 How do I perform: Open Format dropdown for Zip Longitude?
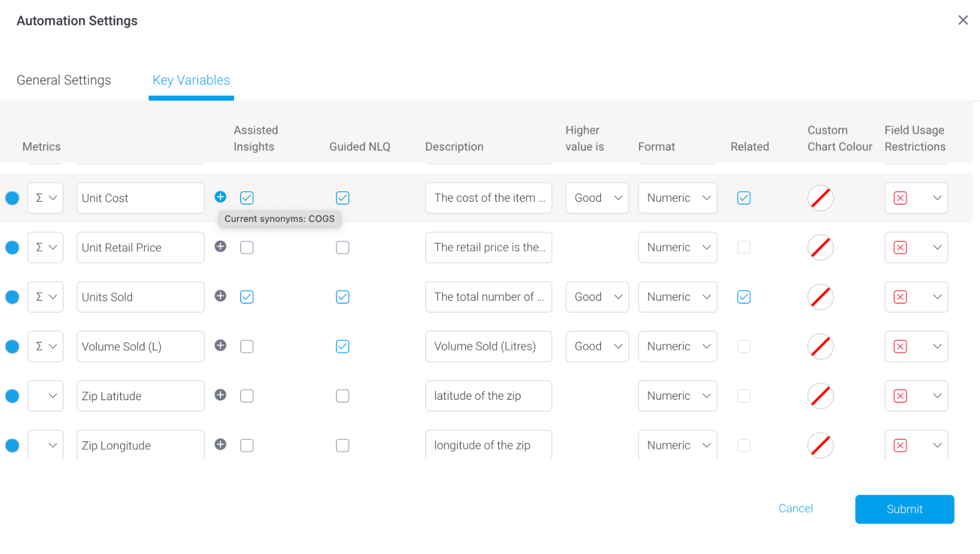click(x=678, y=445)
